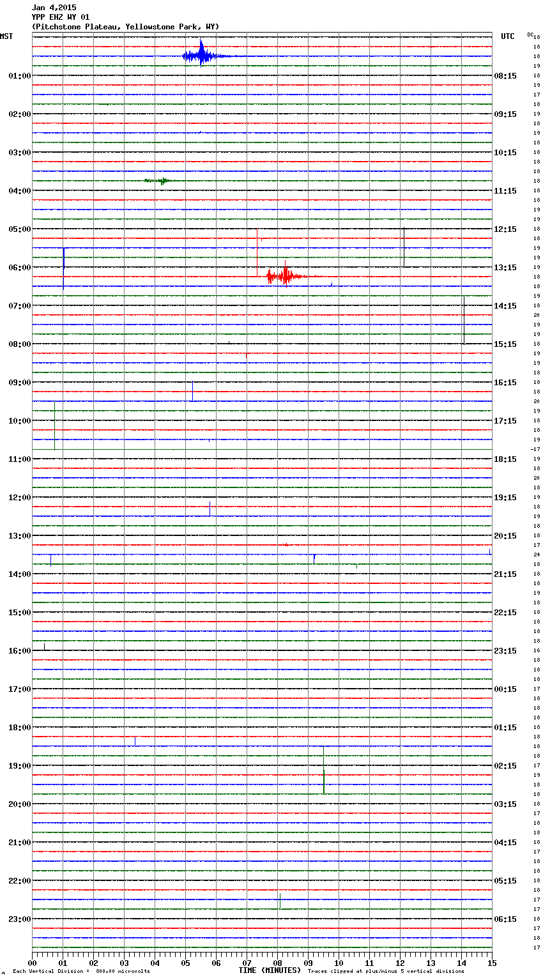Click the small red blip after 13:00
Viewport: 543px width, 980px height.
pyautogui.click(x=284, y=545)
